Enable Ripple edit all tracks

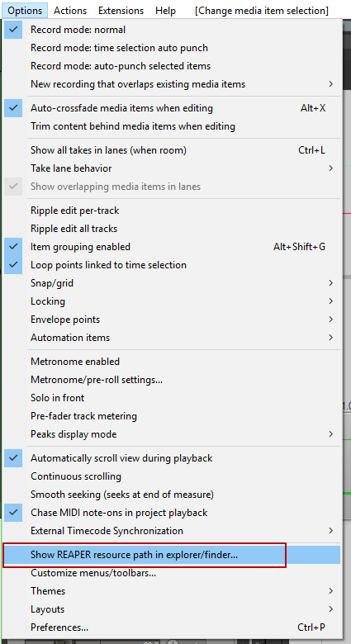[172, 229]
